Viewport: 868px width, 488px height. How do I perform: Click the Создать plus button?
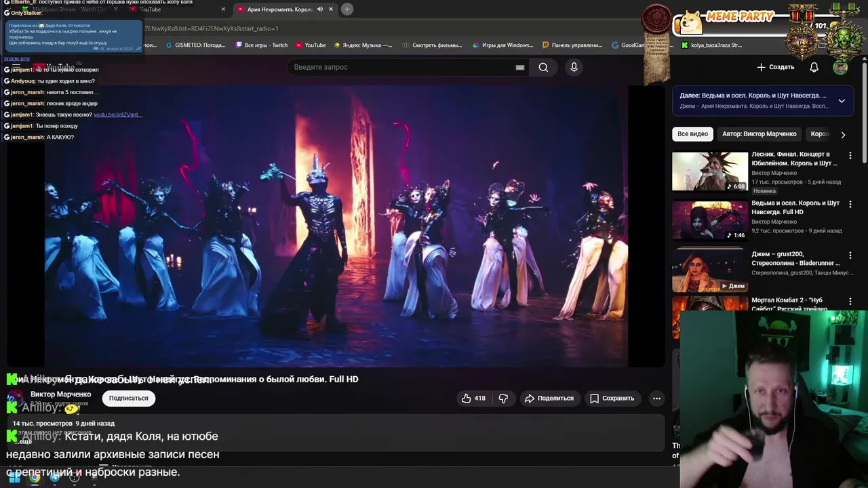775,67
